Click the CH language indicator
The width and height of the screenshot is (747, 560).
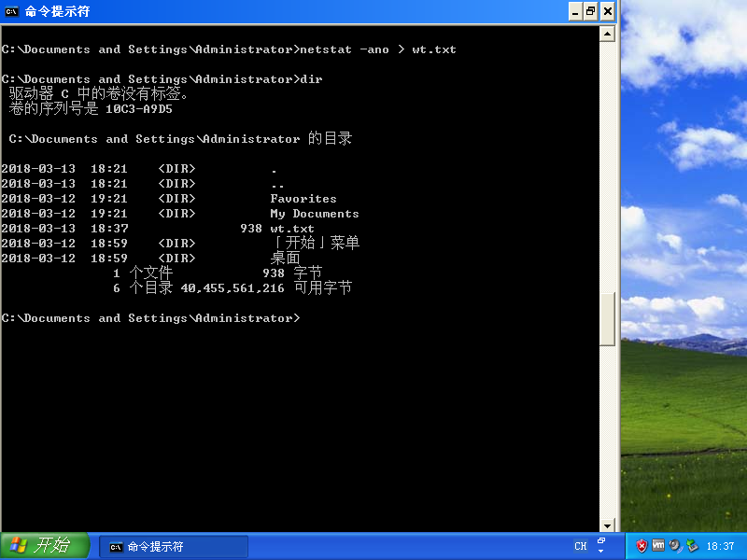(580, 546)
